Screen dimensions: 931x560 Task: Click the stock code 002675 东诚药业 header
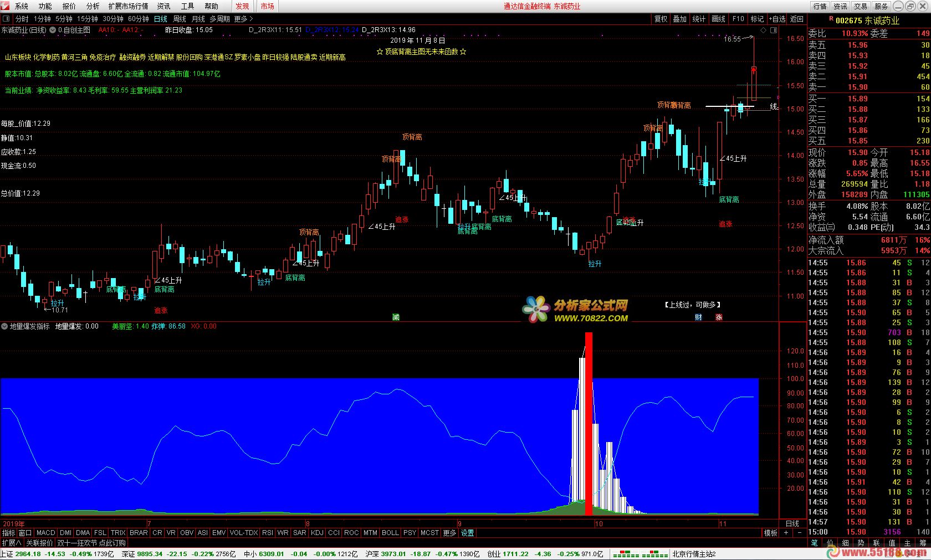point(868,20)
